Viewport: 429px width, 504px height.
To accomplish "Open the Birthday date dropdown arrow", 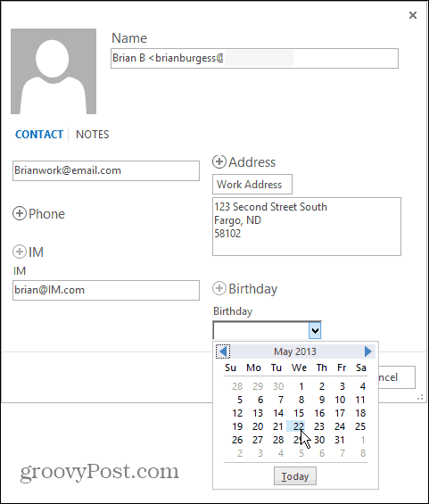I will click(315, 330).
